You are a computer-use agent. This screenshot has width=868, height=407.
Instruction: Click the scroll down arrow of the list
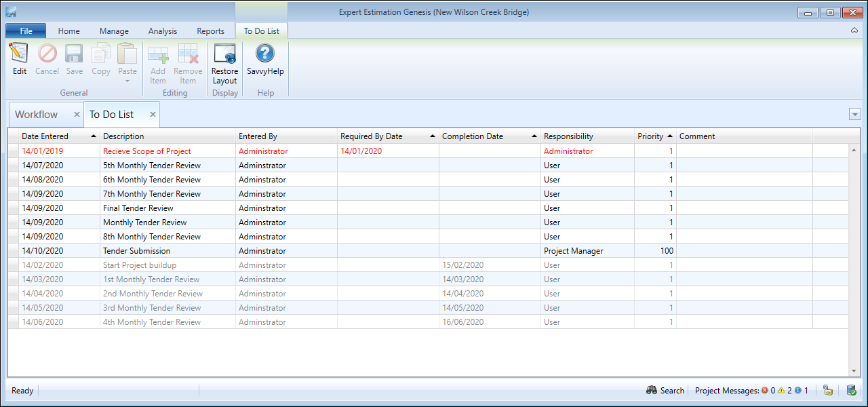(854, 371)
